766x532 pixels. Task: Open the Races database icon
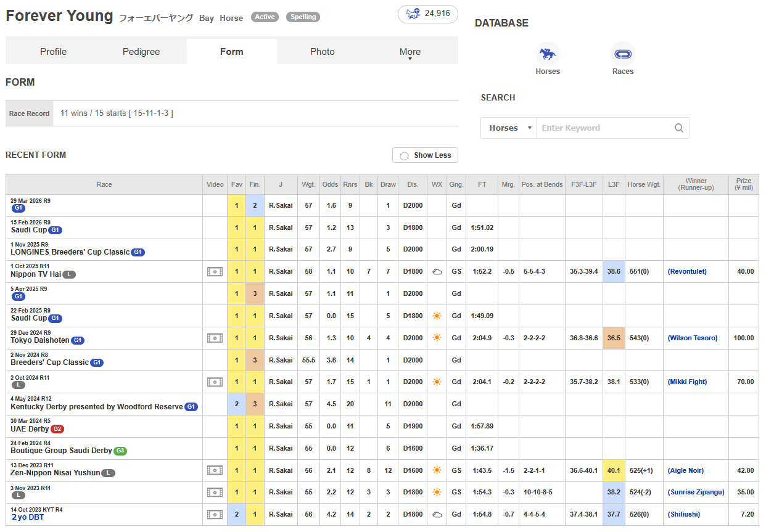click(x=623, y=54)
